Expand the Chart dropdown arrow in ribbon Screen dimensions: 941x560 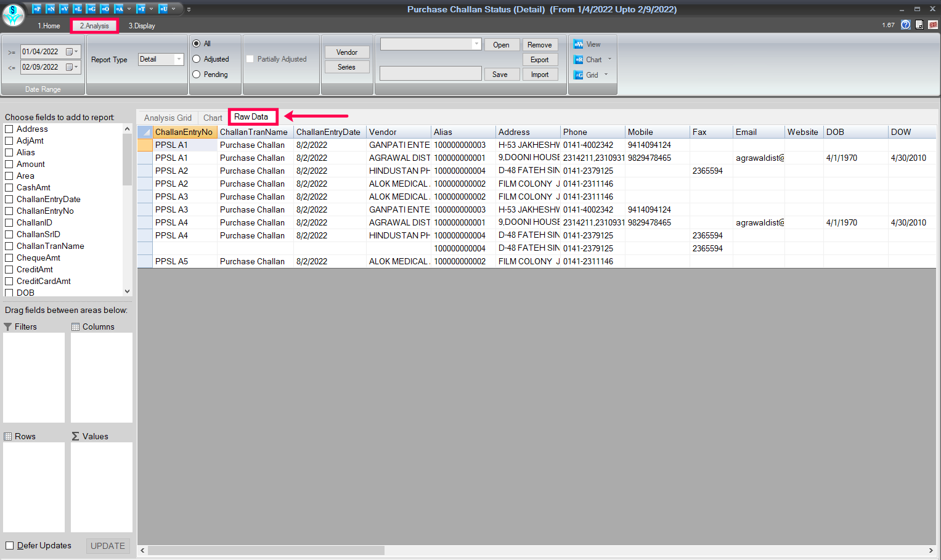[610, 60]
